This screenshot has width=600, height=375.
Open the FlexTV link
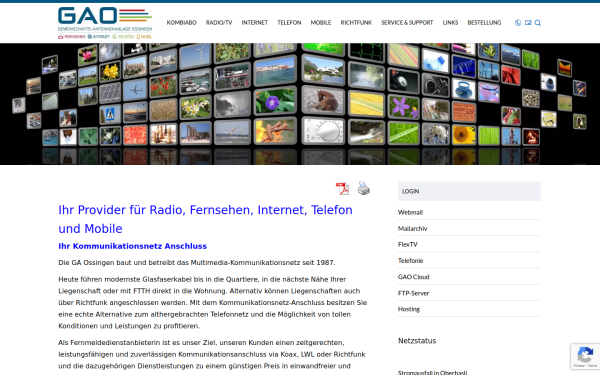[408, 245]
